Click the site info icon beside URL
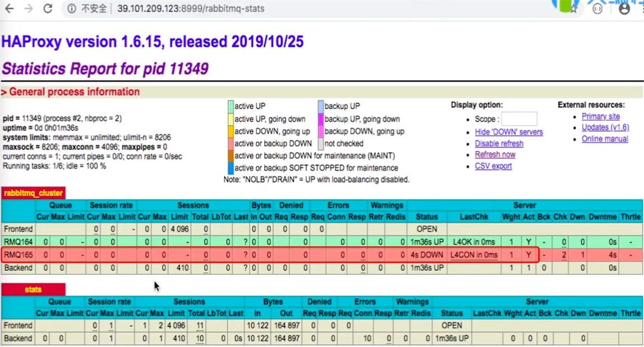644x347 pixels. pos(72,8)
